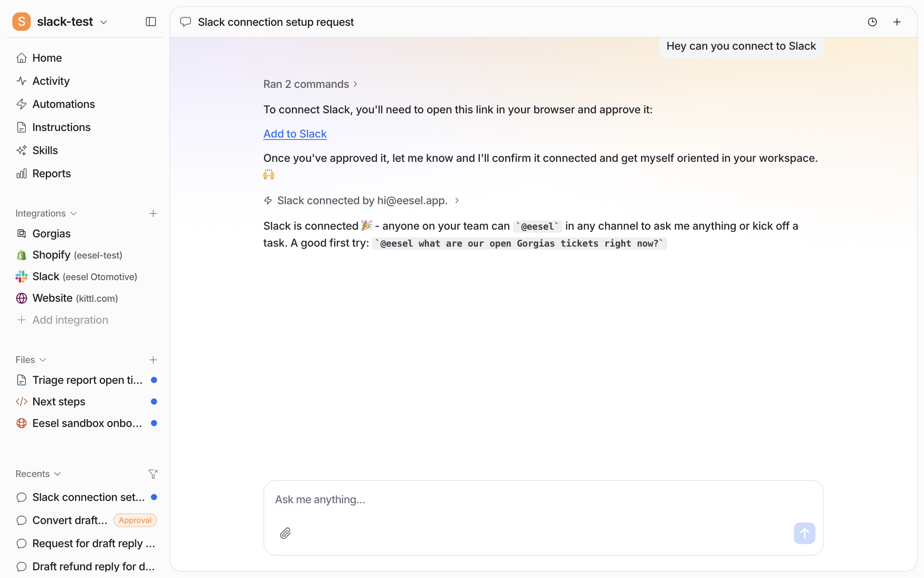This screenshot has height=578, width=924.
Task: Click the @eesel inline code text
Action: pos(537,227)
